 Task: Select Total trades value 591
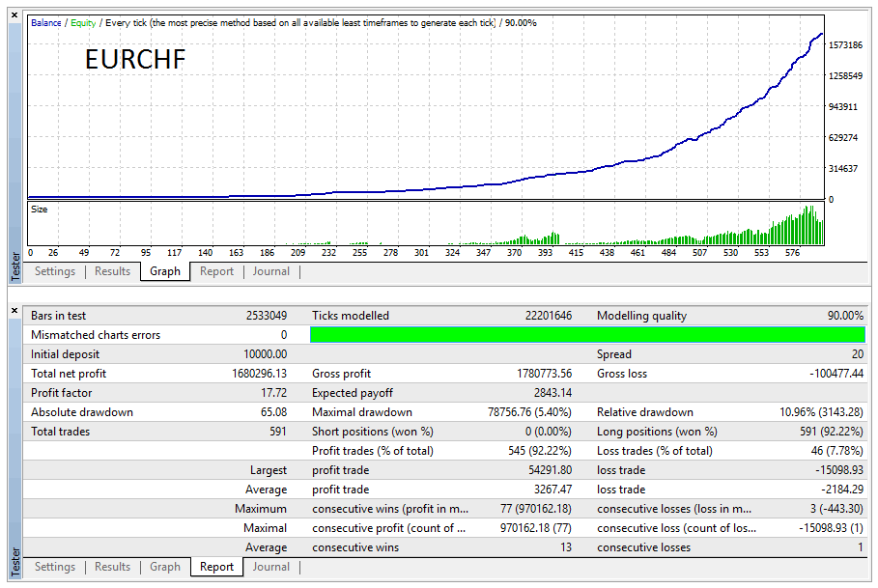pos(278,432)
